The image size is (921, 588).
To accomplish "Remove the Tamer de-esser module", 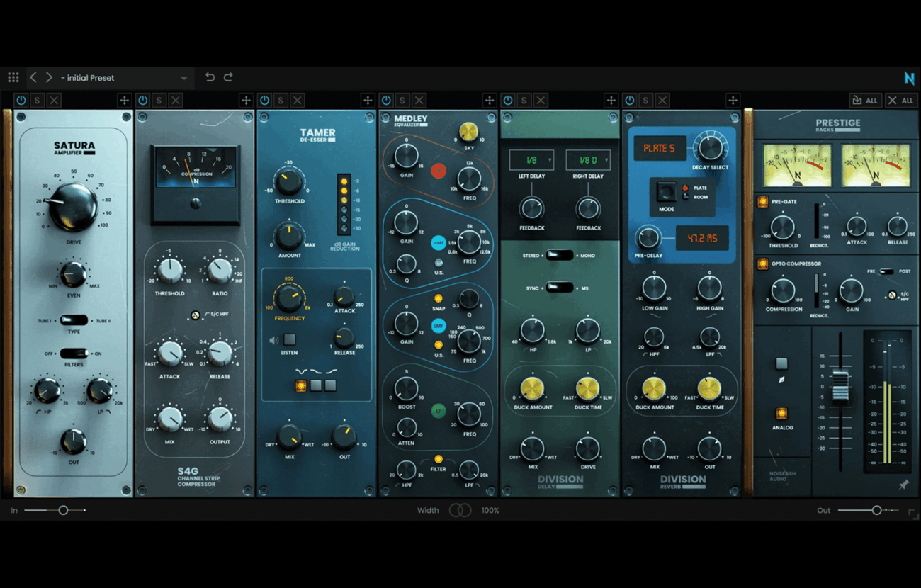I will point(298,101).
